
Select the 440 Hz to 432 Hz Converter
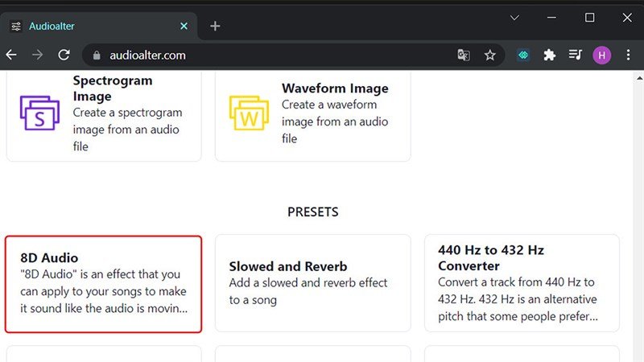522,283
